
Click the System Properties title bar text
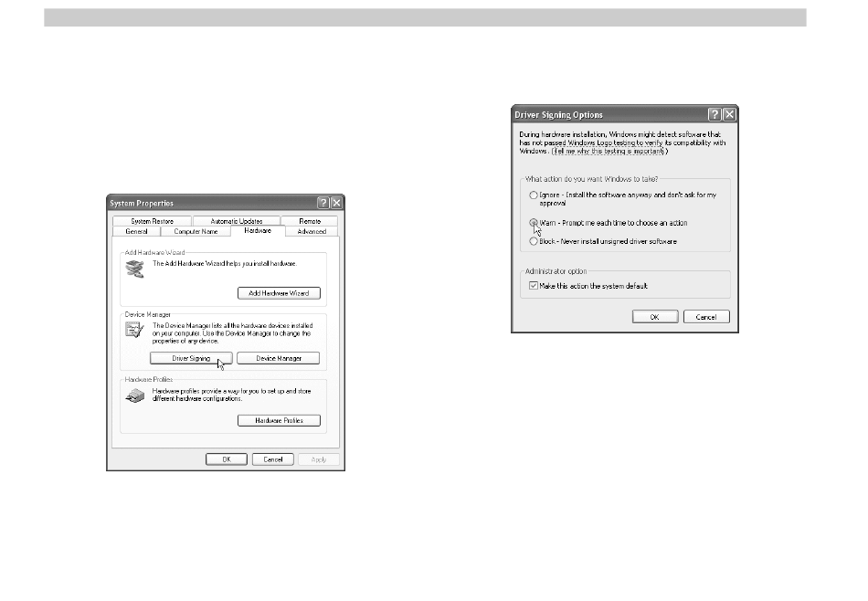[142, 203]
